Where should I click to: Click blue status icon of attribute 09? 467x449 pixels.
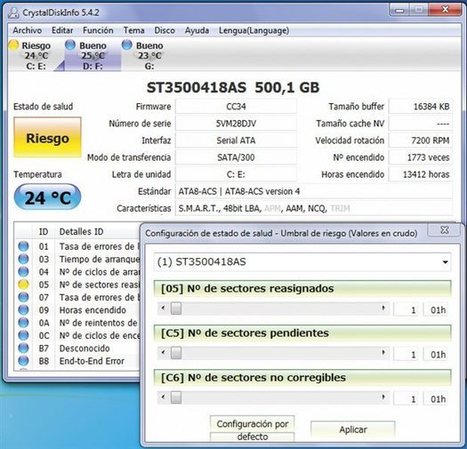click(x=23, y=310)
